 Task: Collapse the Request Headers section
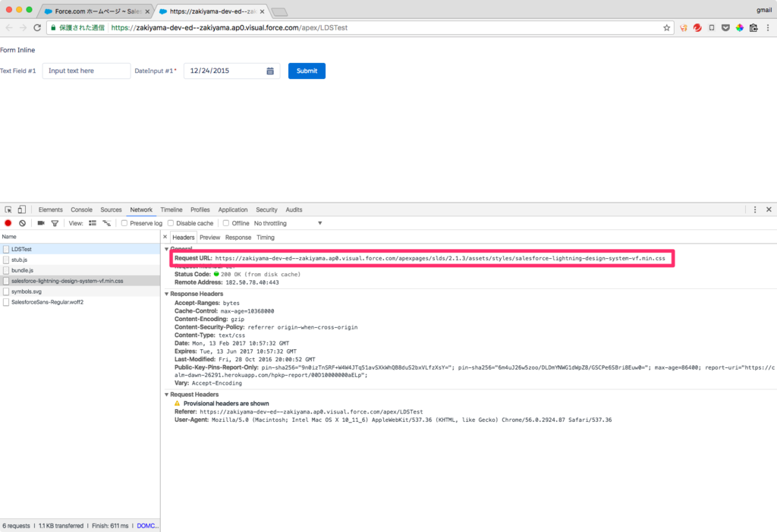[x=166, y=395]
